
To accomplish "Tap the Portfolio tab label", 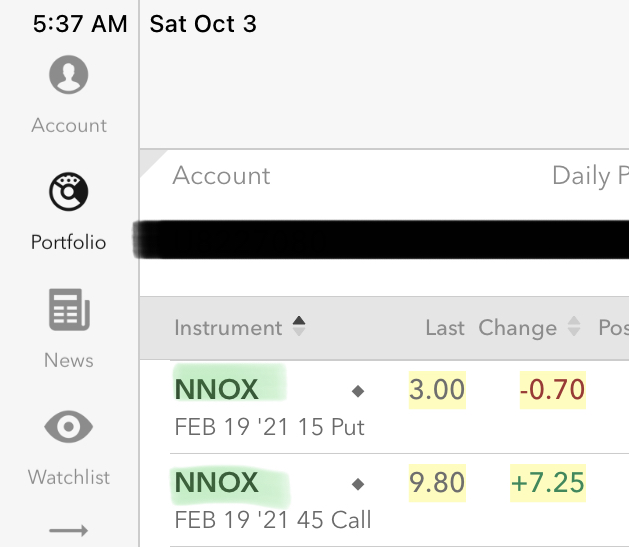I will pos(68,243).
